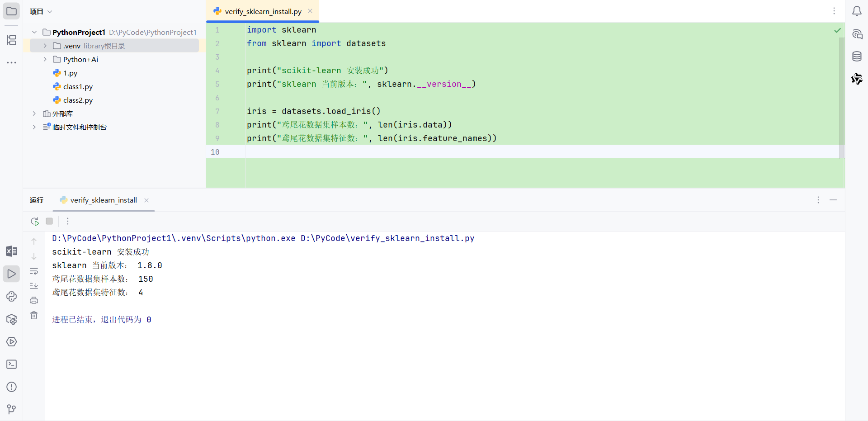868x421 pixels.
Task: Open Run panel options menu
Action: (x=818, y=200)
